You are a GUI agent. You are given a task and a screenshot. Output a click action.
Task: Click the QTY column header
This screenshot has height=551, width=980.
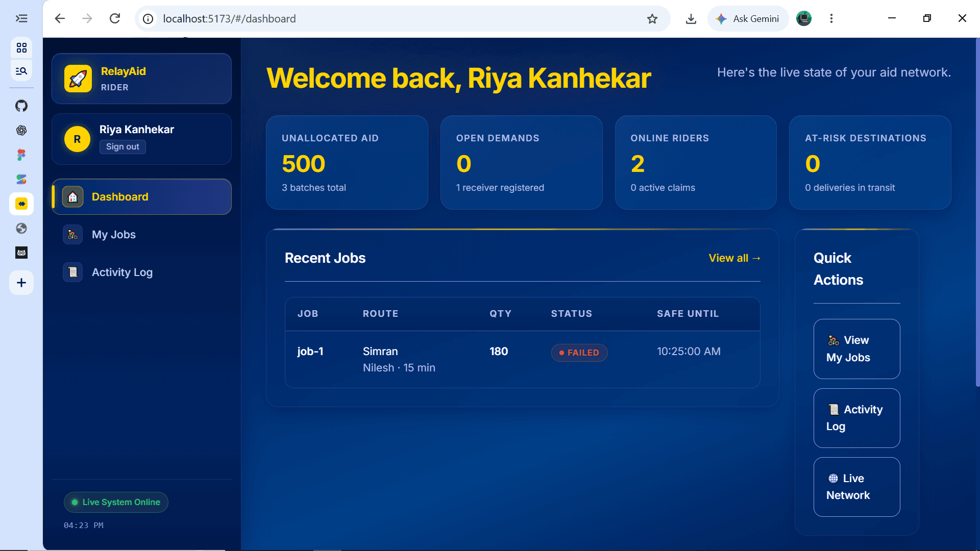click(500, 314)
